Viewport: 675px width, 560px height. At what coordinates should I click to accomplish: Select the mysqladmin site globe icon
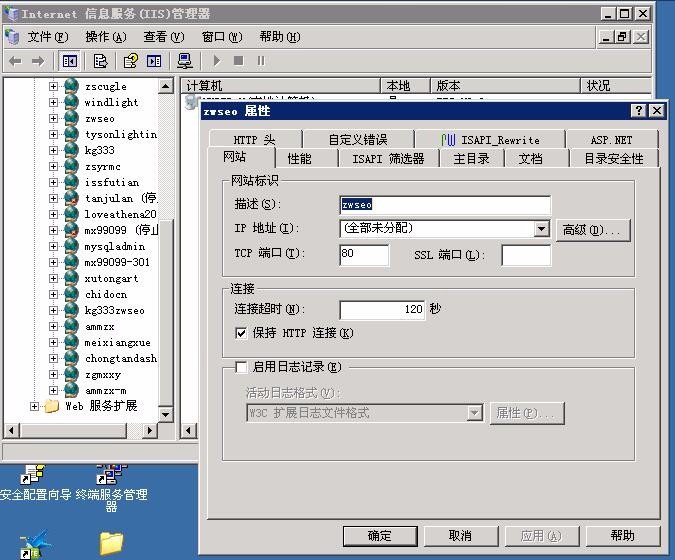pyautogui.click(x=71, y=246)
